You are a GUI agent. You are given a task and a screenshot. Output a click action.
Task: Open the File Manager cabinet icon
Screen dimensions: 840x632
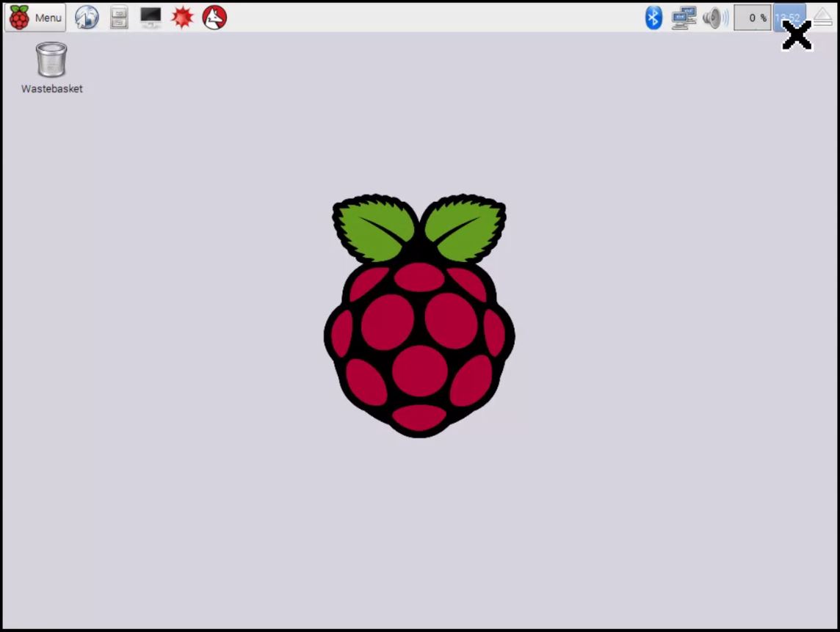click(118, 18)
